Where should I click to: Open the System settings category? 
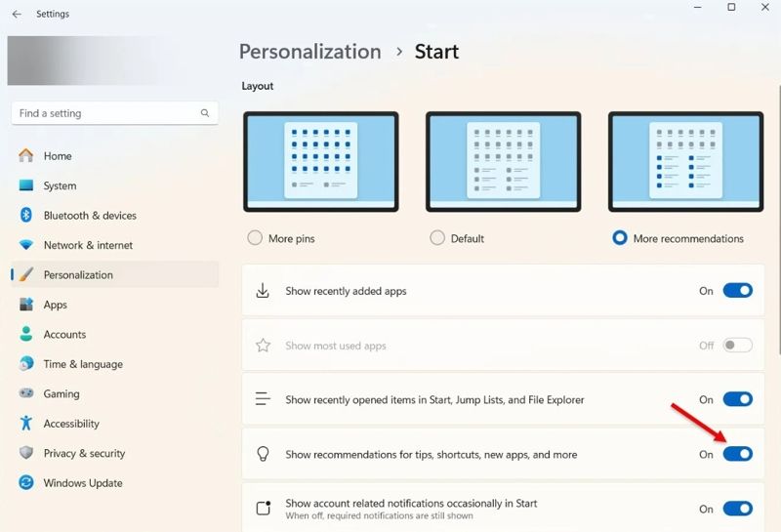[x=60, y=185]
